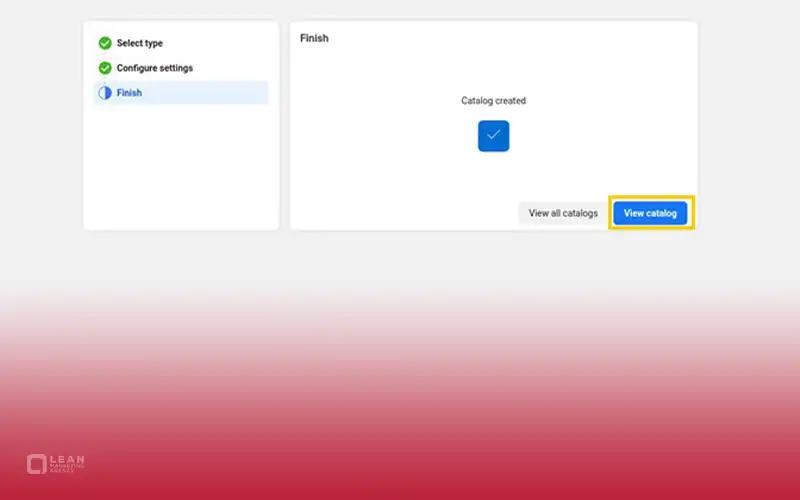
Task: Open the Configure settings step
Action: click(154, 68)
